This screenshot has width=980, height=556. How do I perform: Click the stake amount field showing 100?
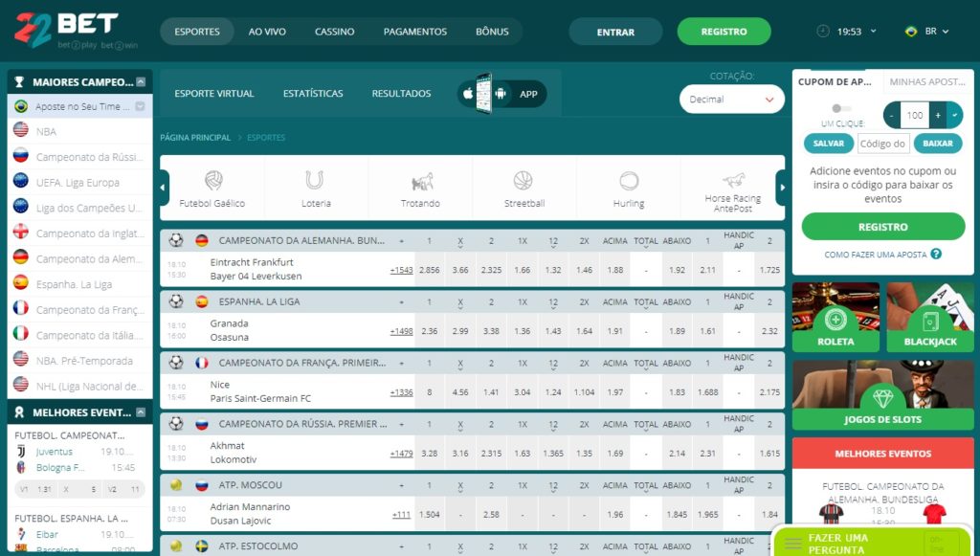pyautogui.click(x=915, y=115)
